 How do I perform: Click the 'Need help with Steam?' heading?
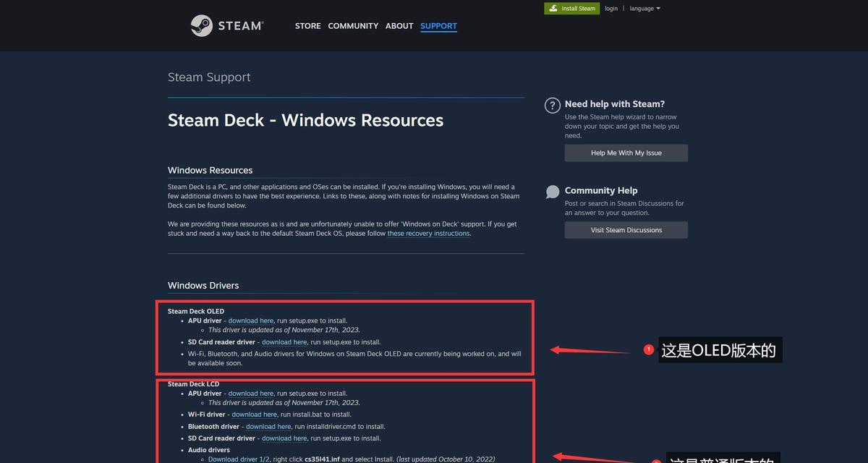(x=615, y=104)
